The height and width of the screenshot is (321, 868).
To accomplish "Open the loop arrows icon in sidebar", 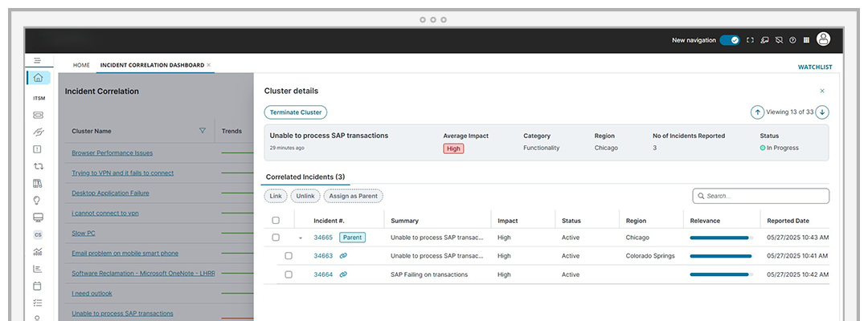I will (x=39, y=166).
